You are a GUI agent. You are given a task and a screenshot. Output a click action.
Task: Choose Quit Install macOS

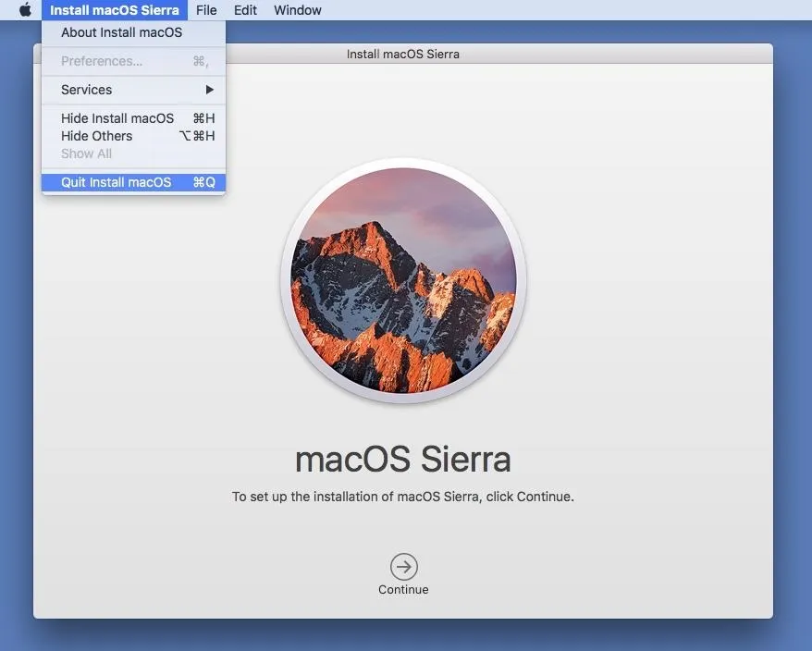[133, 182]
